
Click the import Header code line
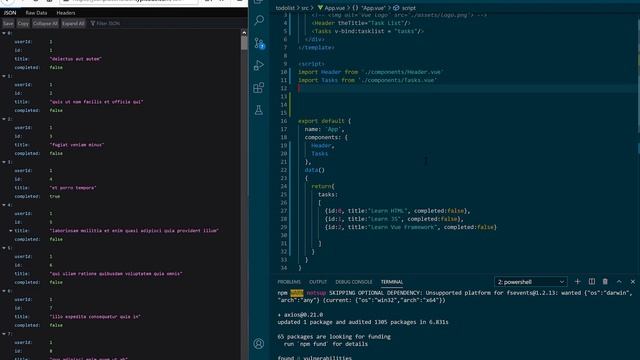click(x=370, y=72)
